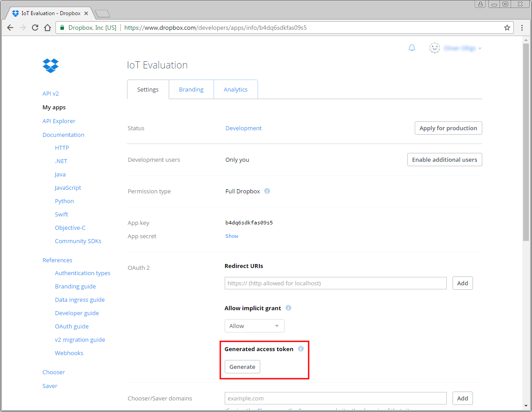Open the browser home page icon
The height and width of the screenshot is (412, 532).
click(x=48, y=28)
